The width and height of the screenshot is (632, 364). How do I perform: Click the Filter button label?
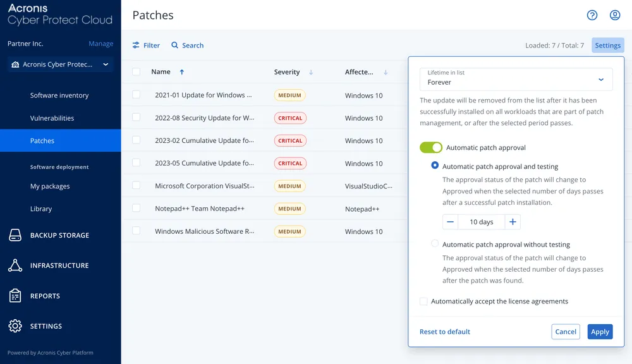152,45
